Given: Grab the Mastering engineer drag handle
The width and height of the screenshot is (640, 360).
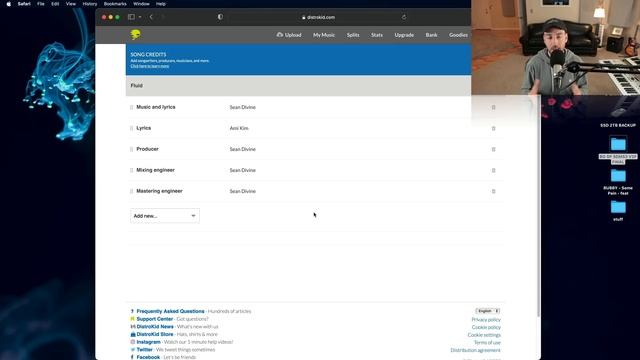Looking at the screenshot, I should coord(131,191).
